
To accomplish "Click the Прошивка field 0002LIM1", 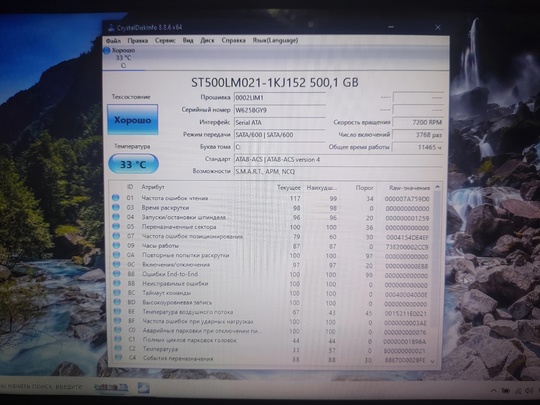I will coord(279,98).
